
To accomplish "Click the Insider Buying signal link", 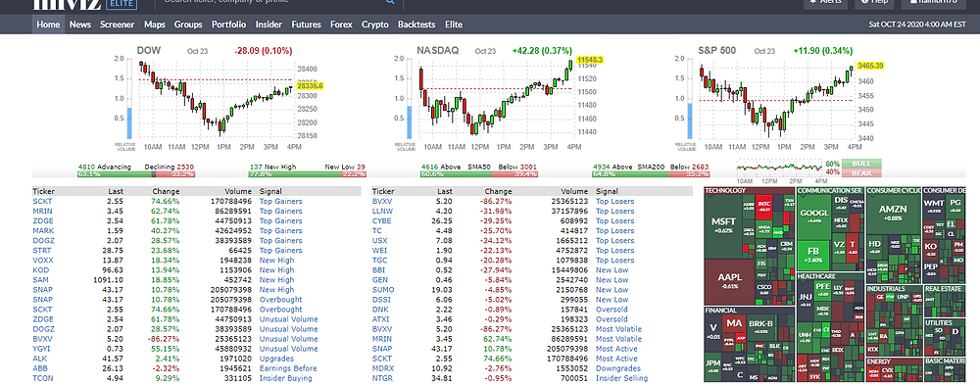I will point(285,378).
